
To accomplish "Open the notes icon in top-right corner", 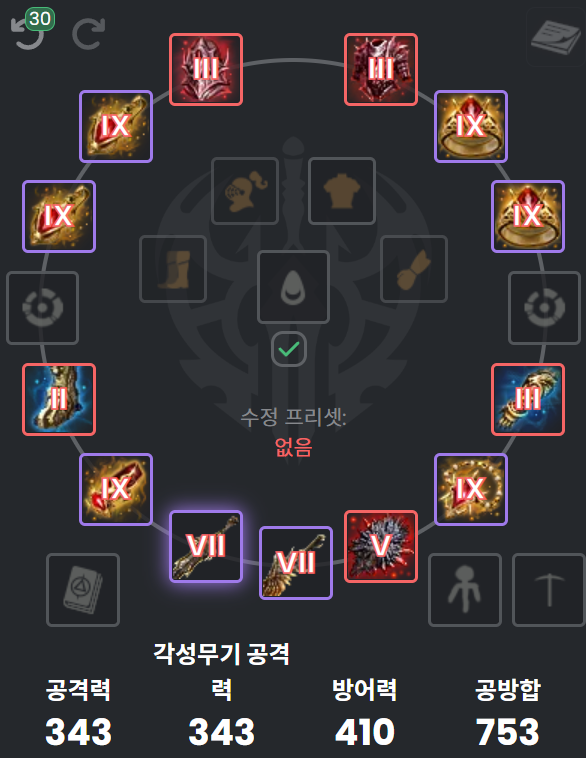I will [556, 37].
